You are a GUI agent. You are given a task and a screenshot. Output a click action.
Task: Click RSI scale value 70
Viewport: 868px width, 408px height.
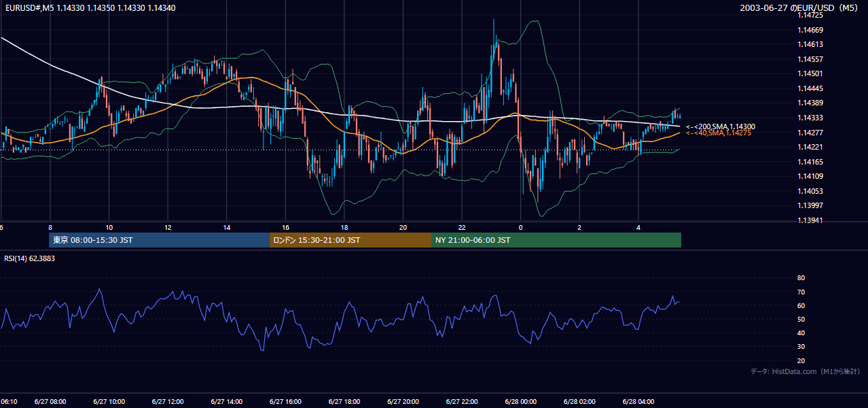pos(801,292)
